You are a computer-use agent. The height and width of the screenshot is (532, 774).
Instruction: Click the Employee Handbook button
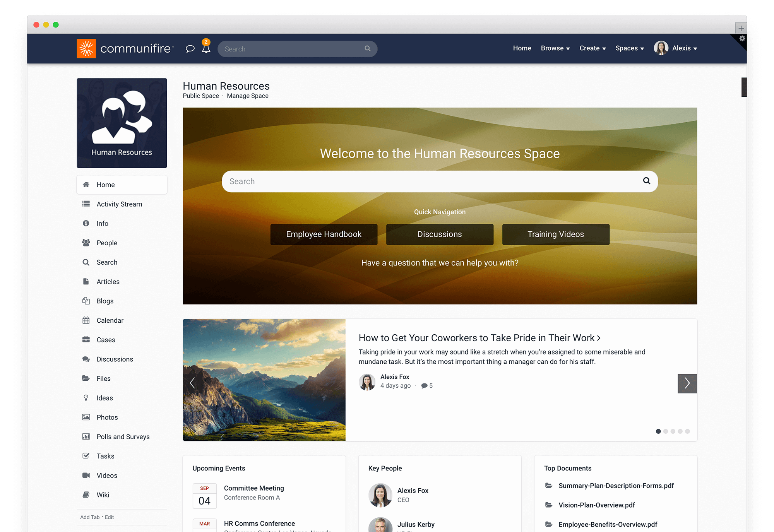click(324, 234)
